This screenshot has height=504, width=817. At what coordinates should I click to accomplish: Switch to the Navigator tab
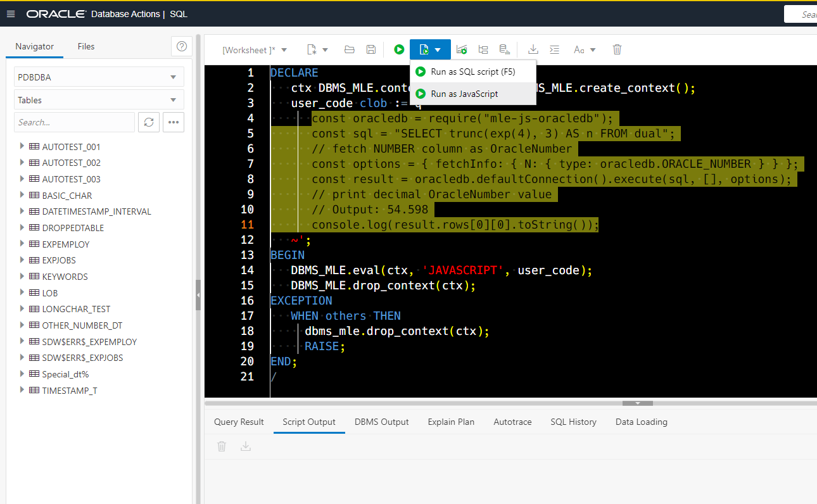[35, 46]
